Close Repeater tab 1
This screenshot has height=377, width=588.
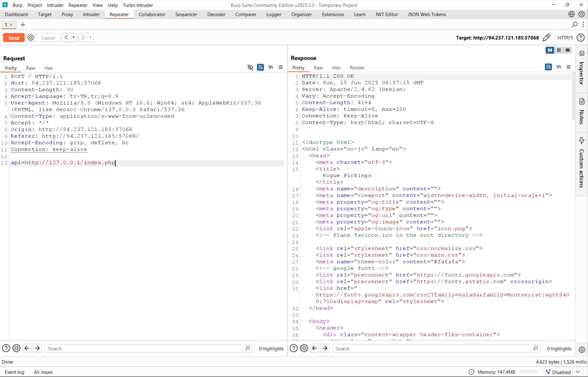(11, 25)
